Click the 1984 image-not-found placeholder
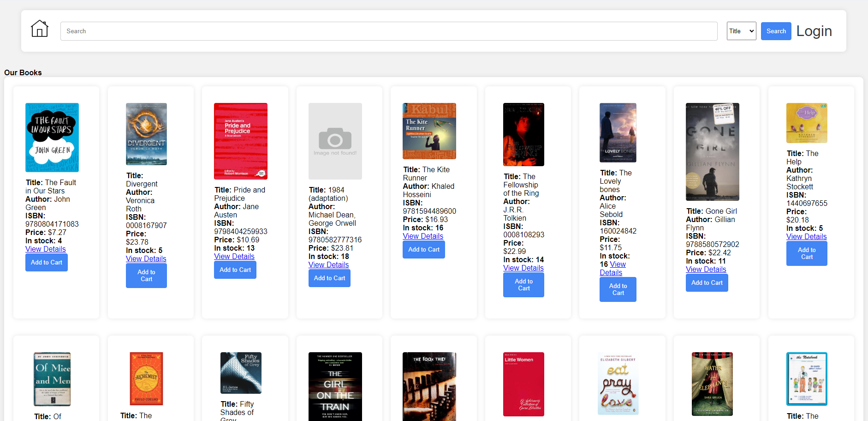This screenshot has width=868, height=421. (x=335, y=141)
